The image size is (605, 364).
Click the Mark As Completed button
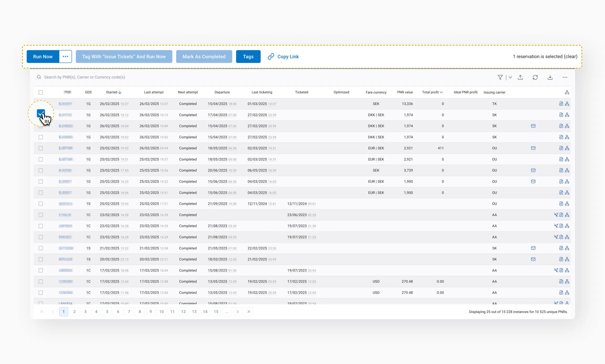(204, 56)
